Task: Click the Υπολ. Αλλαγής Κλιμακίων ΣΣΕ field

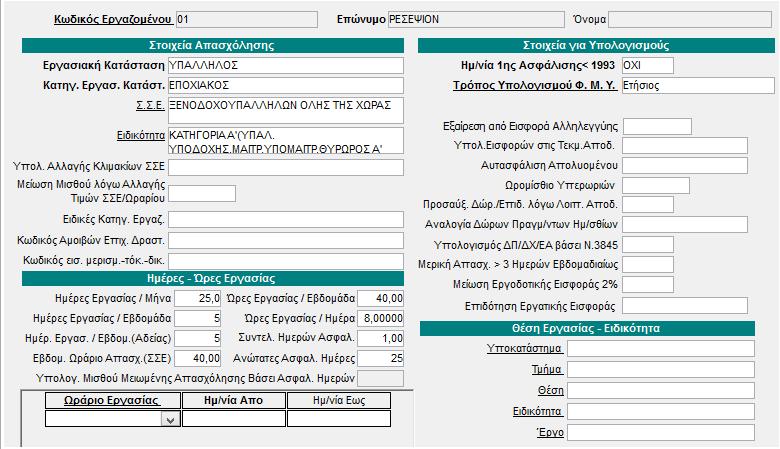Action: 286,167
